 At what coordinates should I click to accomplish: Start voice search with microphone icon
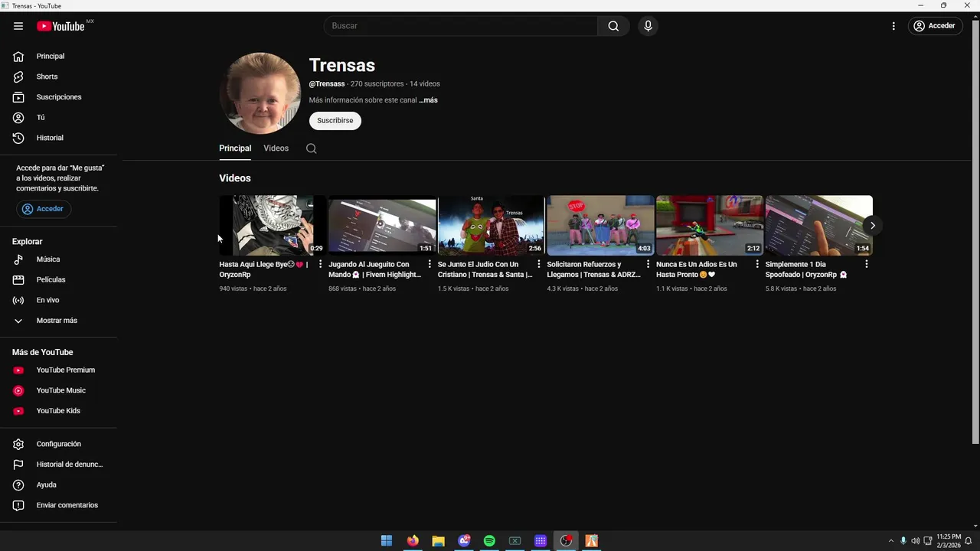(x=648, y=26)
